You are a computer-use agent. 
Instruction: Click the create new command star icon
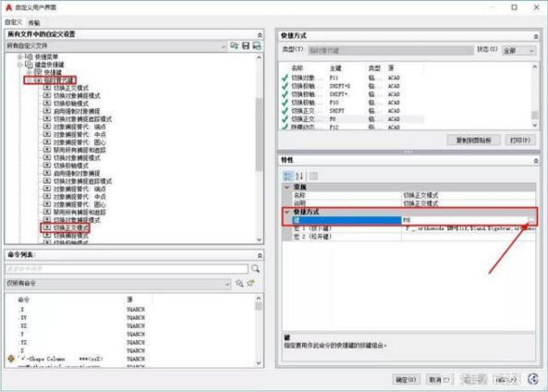(x=250, y=283)
